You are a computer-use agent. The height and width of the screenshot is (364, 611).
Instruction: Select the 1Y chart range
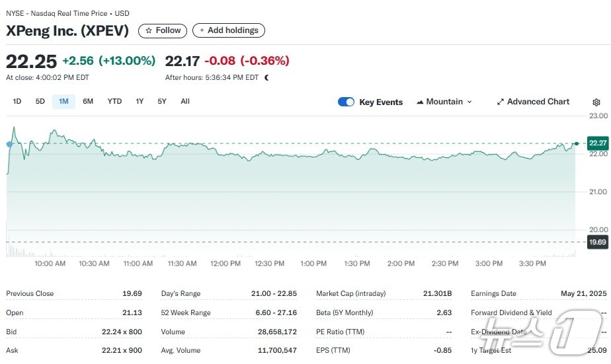point(140,101)
